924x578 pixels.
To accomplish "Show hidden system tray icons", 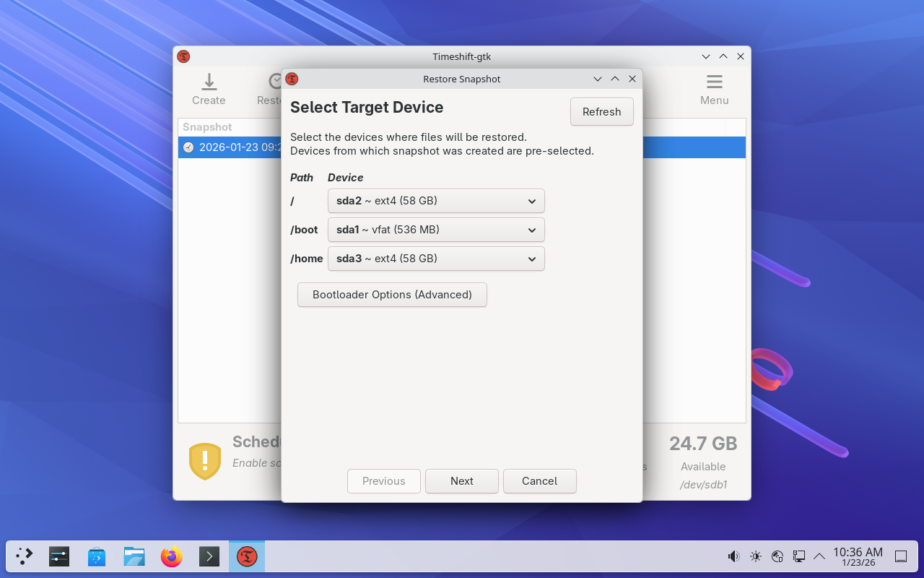I will [x=819, y=556].
